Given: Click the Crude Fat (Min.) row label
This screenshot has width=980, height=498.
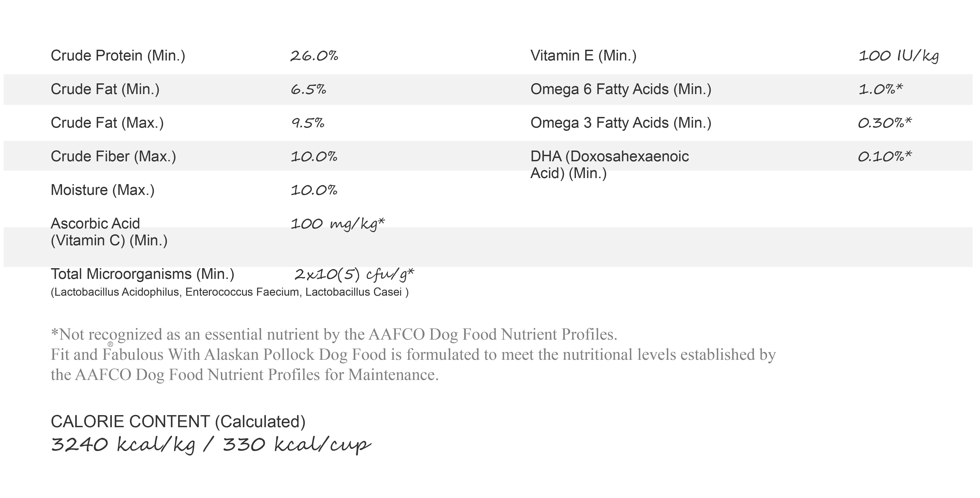Looking at the screenshot, I should click(105, 89).
